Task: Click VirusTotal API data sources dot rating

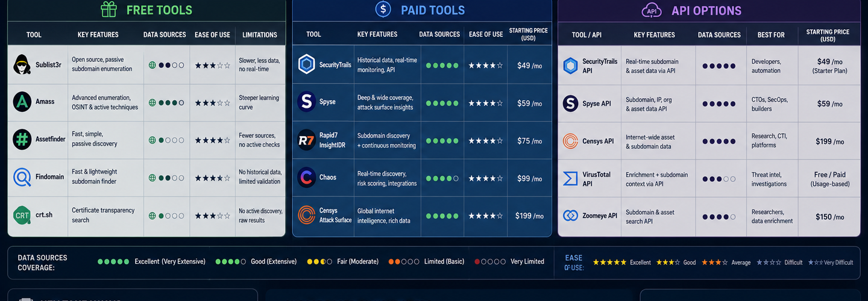Action: coord(719,179)
